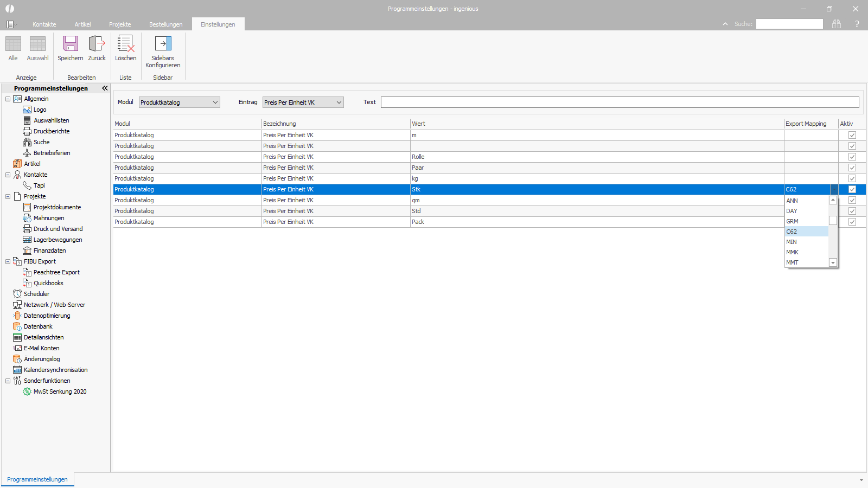Click the Export Mapping dropdown arrow for Stk
The width and height of the screenshot is (868, 488).
pyautogui.click(x=834, y=189)
